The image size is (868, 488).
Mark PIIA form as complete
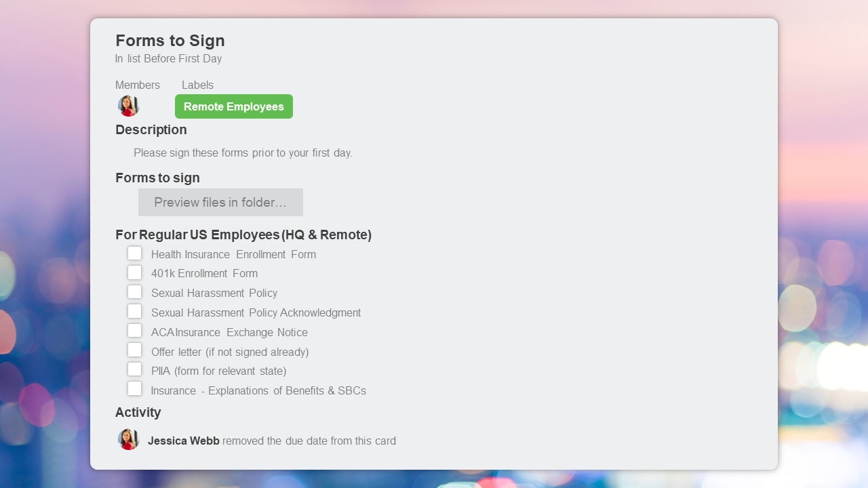click(135, 369)
